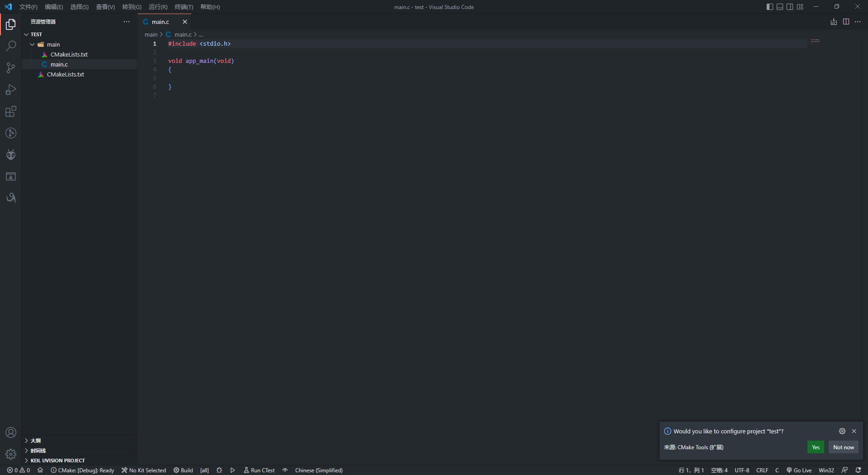Click Yes on CMake configure prompt
This screenshot has width=868, height=475.
coord(816,447)
